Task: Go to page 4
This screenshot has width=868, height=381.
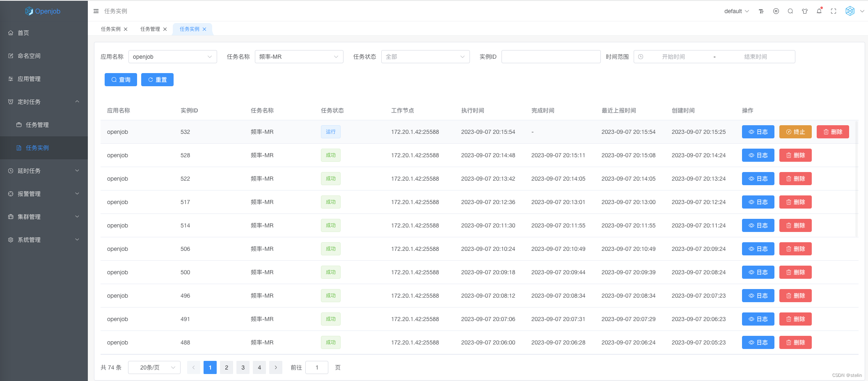Action: tap(259, 367)
